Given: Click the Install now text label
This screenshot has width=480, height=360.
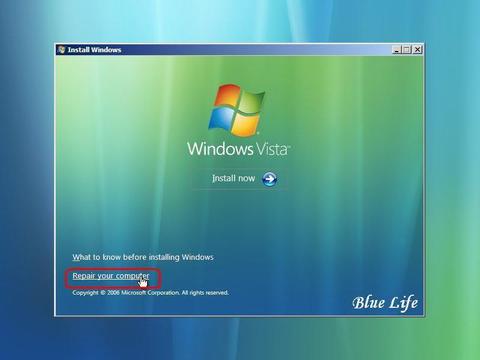Looking at the screenshot, I should [x=233, y=178].
